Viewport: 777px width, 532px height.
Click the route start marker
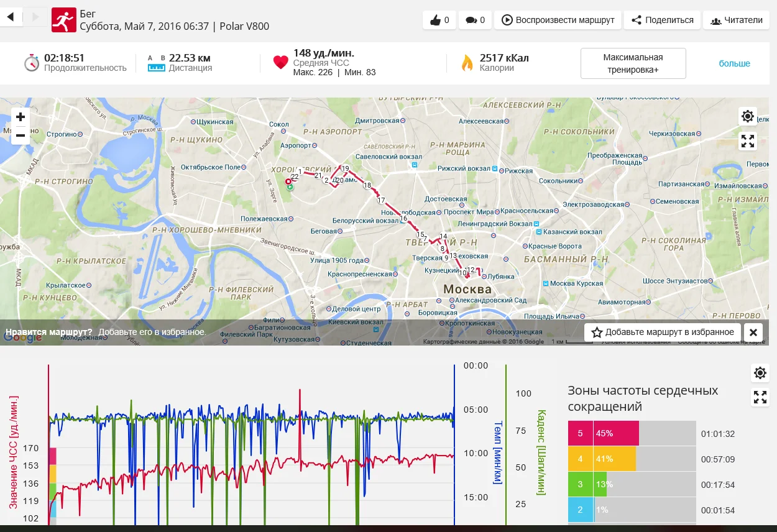tap(290, 186)
